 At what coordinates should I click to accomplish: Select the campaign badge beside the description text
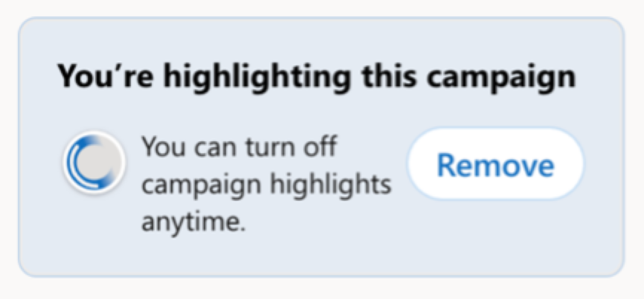94,163
